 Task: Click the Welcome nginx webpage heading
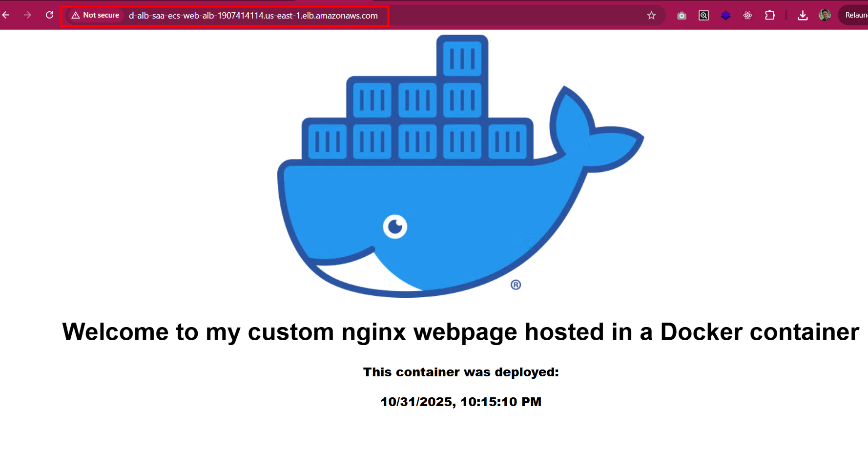pyautogui.click(x=460, y=332)
